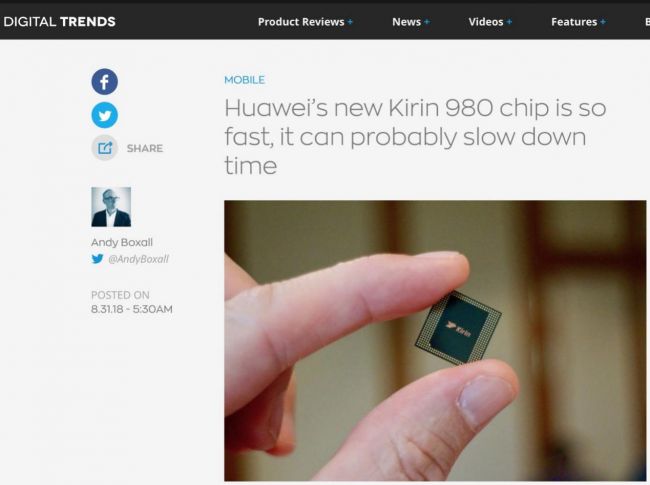Tweet article using Twitter bird icon

click(x=104, y=115)
